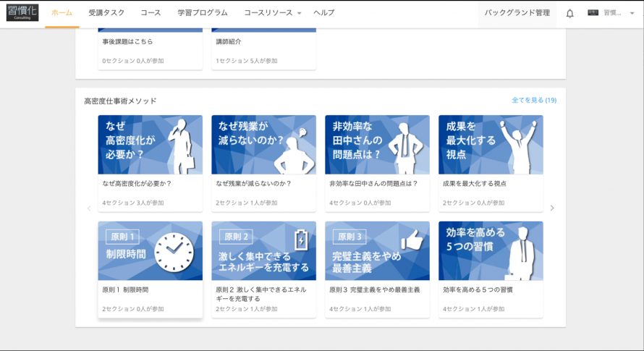Click "4セクション 0人が参加" under 非効率な田中さん
This screenshot has width=644, height=351.
click(360, 203)
